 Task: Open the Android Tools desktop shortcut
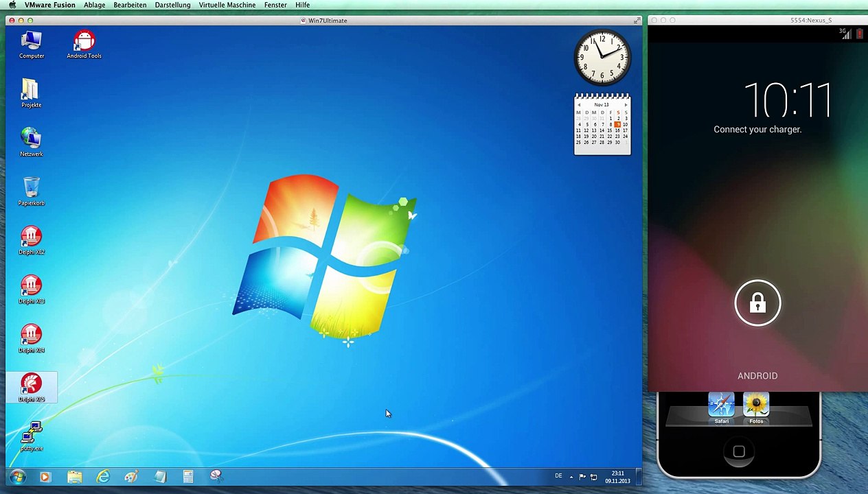pyautogui.click(x=84, y=45)
